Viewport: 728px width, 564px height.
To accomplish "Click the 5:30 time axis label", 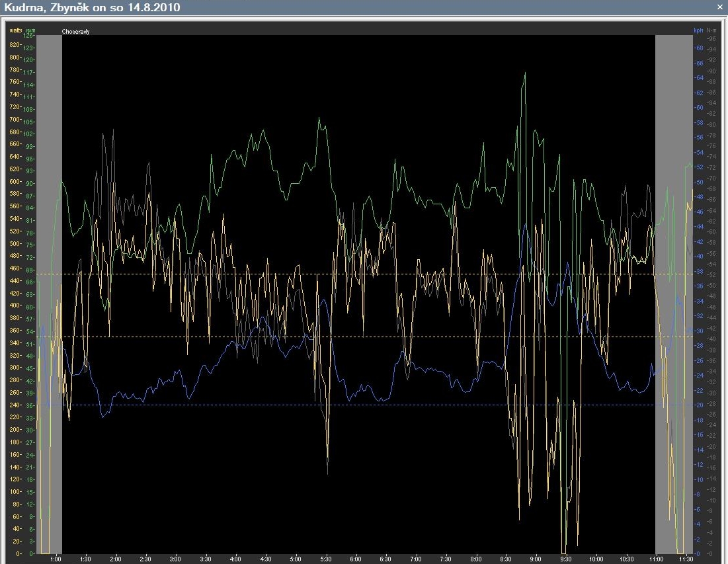I will [x=325, y=559].
